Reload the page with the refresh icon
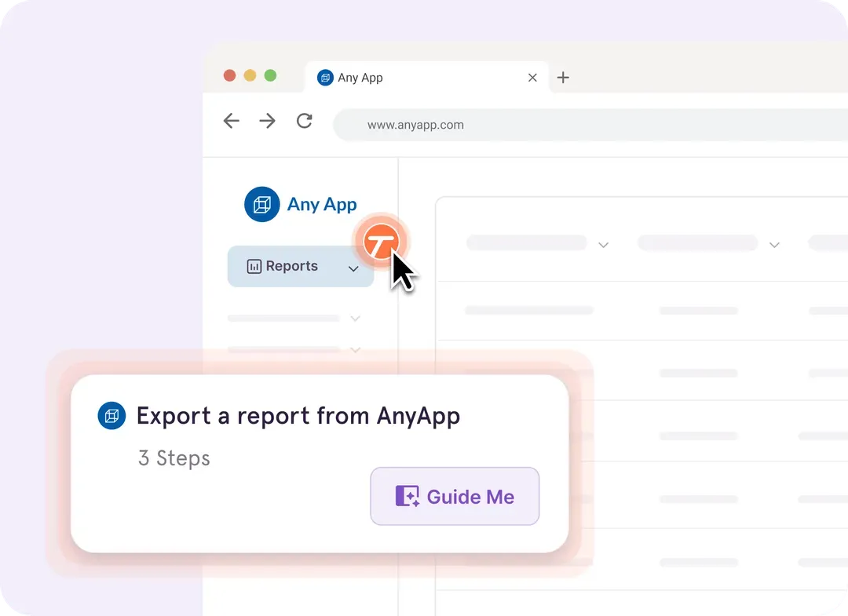This screenshot has width=848, height=616. click(x=305, y=121)
